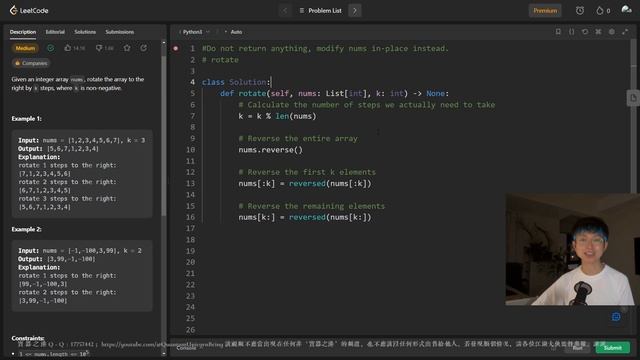
Task: Click 'nums[k:] = reversed(nums[k:])' line
Action: 305,217
